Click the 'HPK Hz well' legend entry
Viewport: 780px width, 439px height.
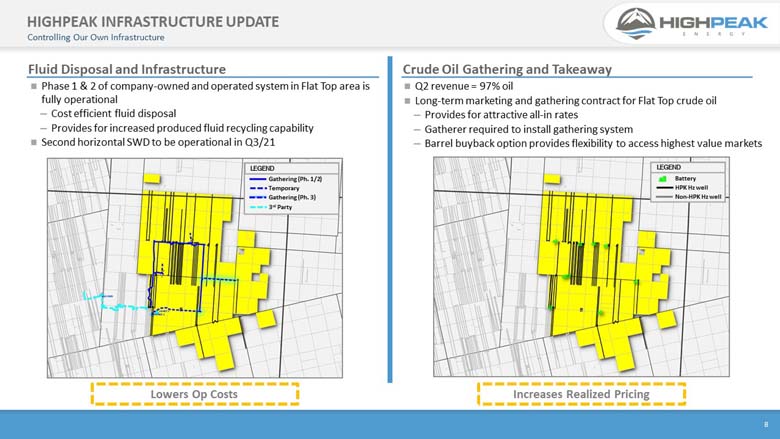point(682,187)
